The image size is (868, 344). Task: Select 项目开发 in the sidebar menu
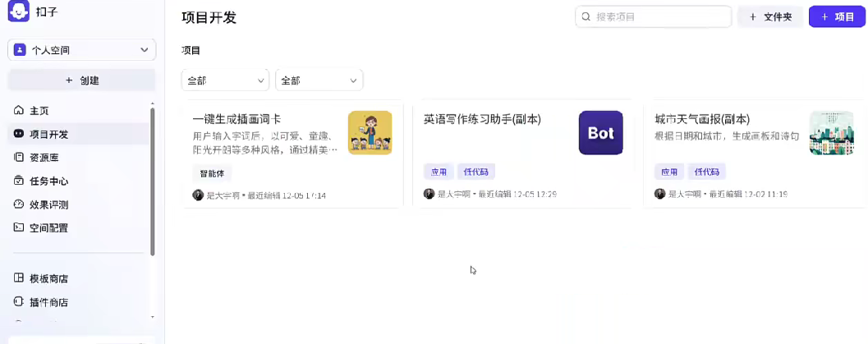coord(48,135)
